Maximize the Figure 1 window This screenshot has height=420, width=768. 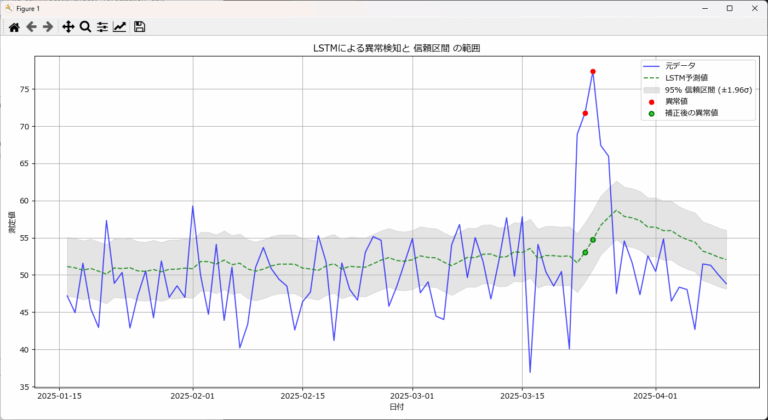(729, 7)
